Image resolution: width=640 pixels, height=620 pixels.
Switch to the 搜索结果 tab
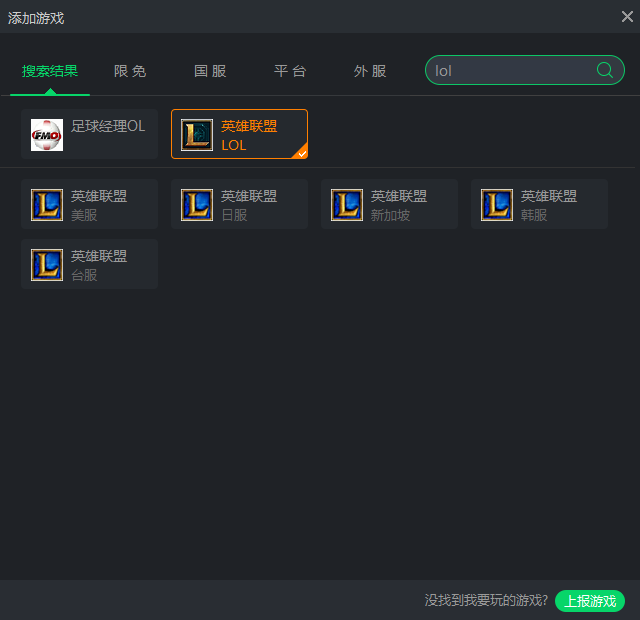[50, 71]
